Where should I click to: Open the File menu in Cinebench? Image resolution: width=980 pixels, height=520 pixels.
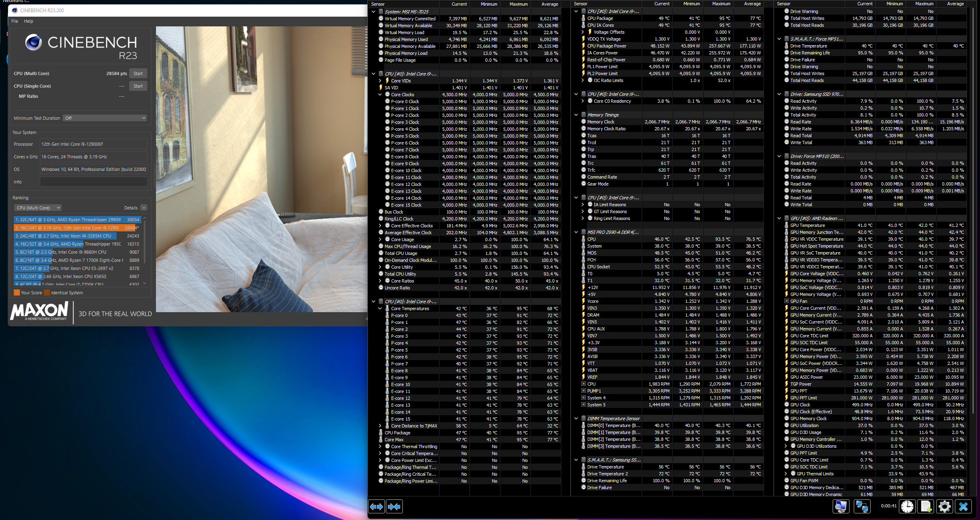(15, 21)
